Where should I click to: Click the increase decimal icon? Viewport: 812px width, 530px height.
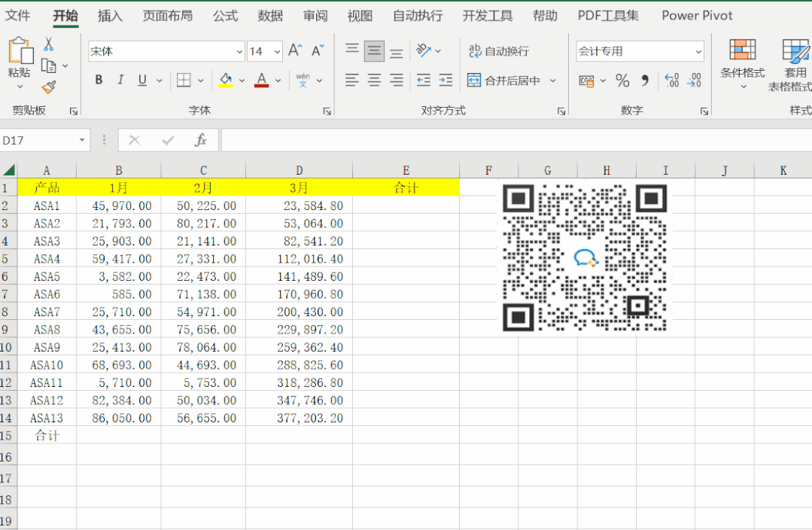671,80
